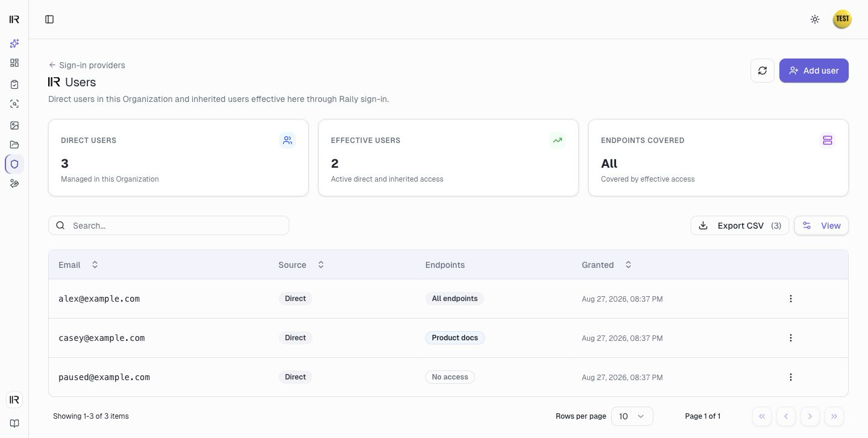Open row actions for casey@example.com
868x438 pixels.
point(791,338)
